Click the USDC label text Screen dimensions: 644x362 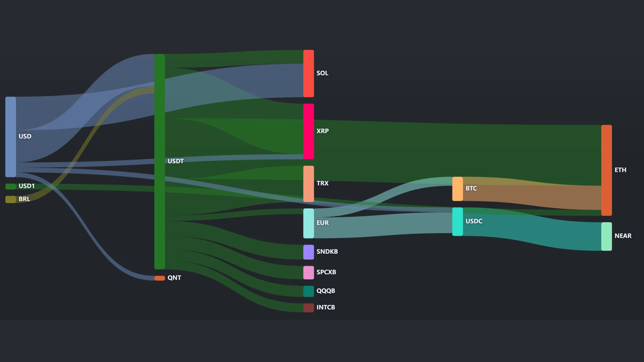[474, 221]
